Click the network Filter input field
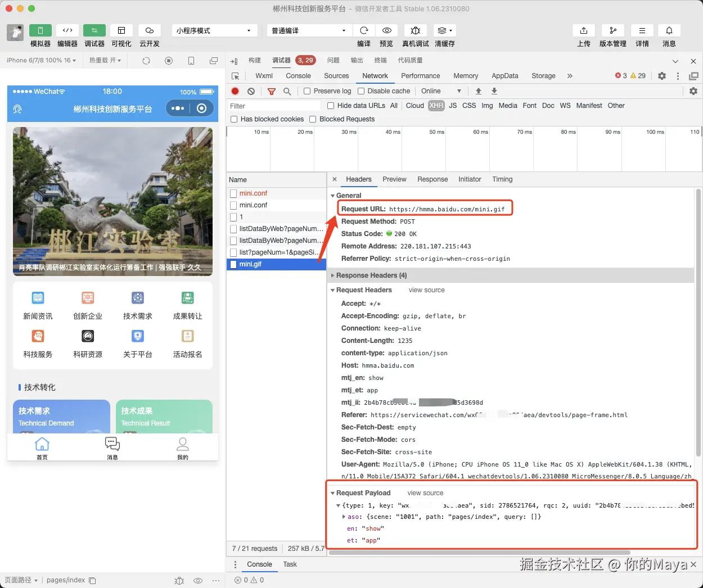Viewport: 703px width, 588px height. tap(274, 106)
